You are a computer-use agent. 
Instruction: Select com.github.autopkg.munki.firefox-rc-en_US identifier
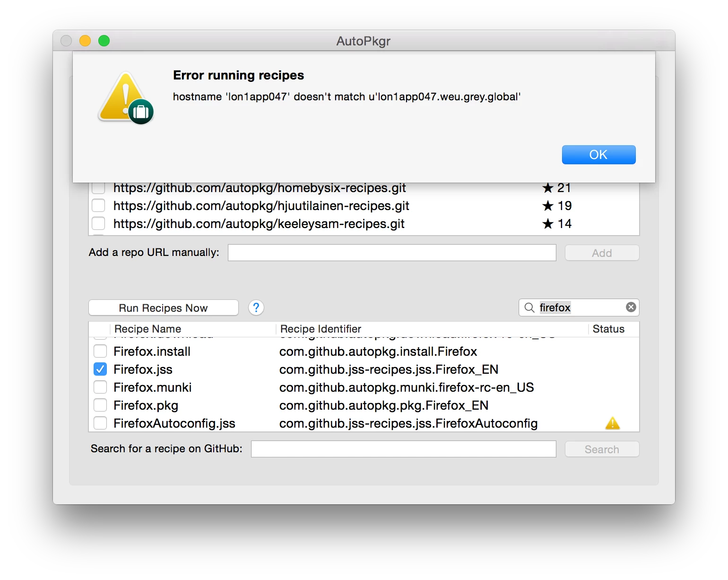point(407,387)
